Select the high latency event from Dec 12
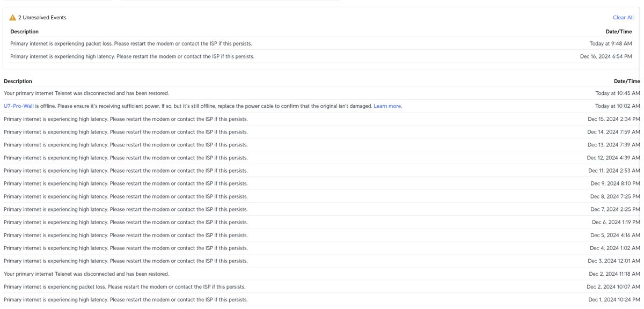 tap(321, 158)
